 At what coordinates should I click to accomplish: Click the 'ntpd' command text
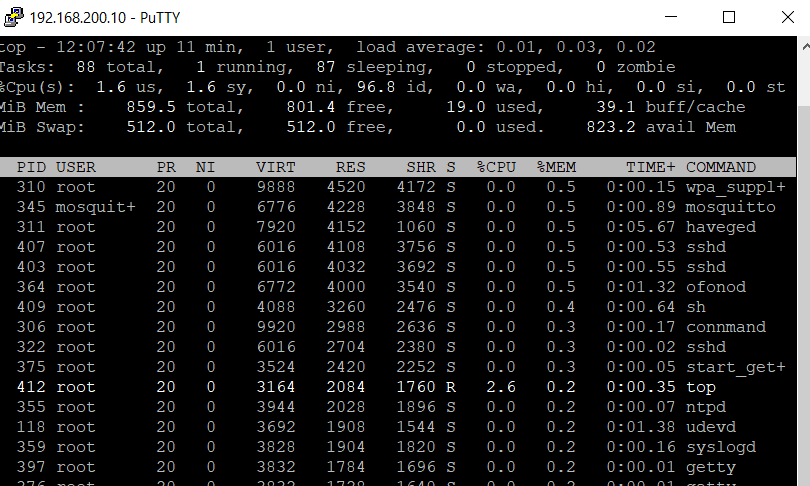(706, 407)
